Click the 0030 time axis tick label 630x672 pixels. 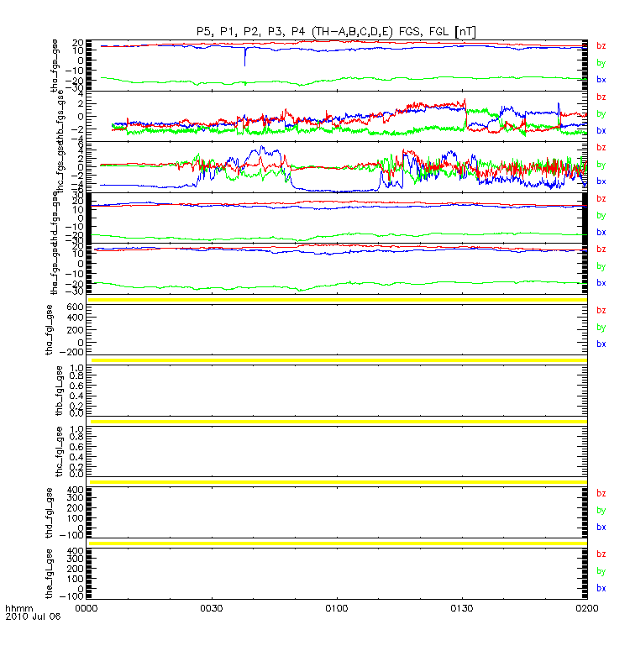pyautogui.click(x=212, y=608)
